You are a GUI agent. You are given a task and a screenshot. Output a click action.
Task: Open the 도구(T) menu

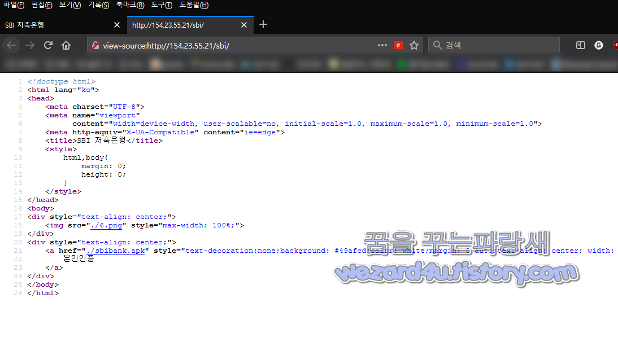point(162,5)
